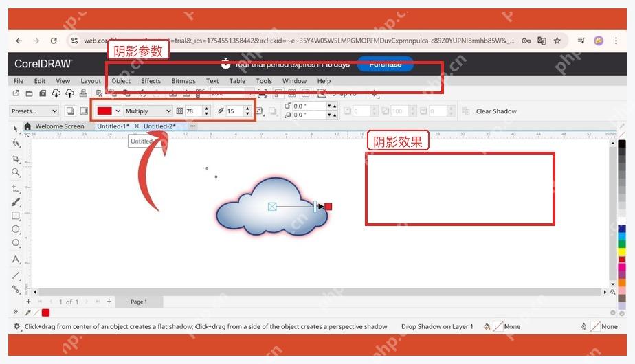Click the feathering direction icon
This screenshot has height=364, width=635.
pos(260,111)
